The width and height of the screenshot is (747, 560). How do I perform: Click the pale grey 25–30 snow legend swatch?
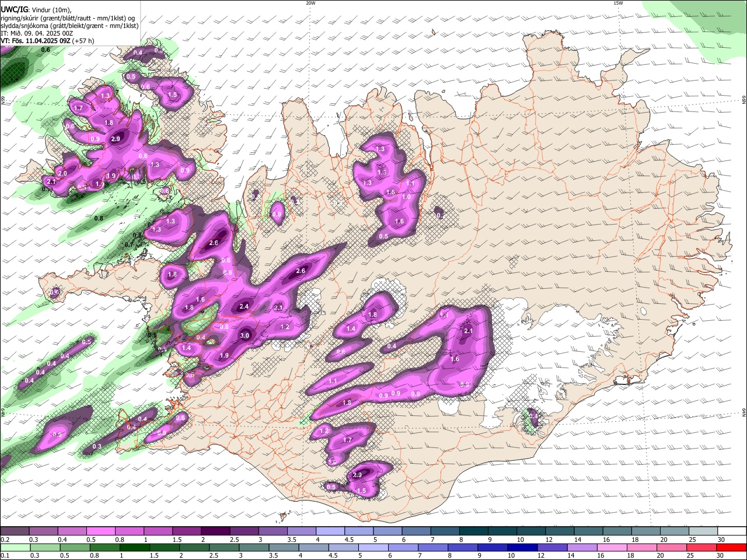[x=703, y=531]
